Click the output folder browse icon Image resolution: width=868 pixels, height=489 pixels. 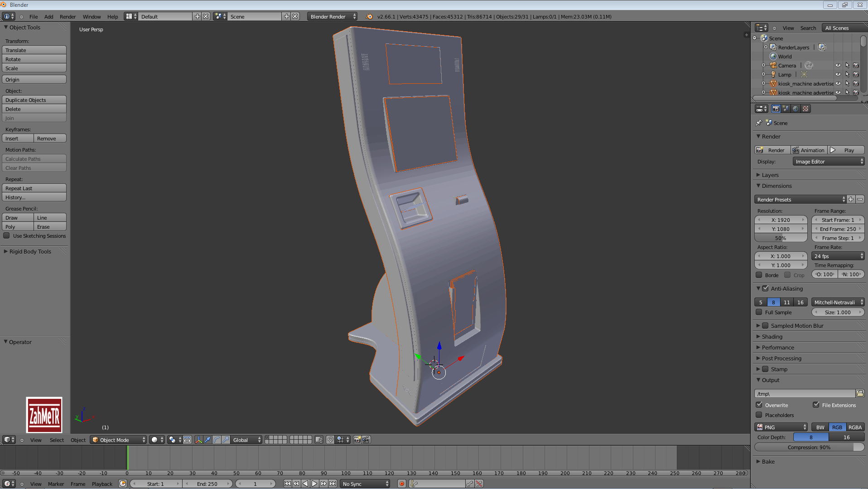860,393
